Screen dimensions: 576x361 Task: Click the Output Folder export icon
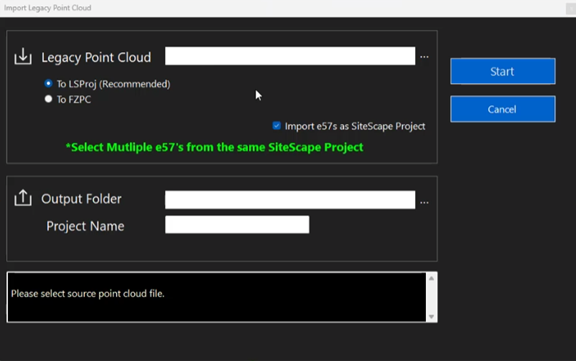23,198
